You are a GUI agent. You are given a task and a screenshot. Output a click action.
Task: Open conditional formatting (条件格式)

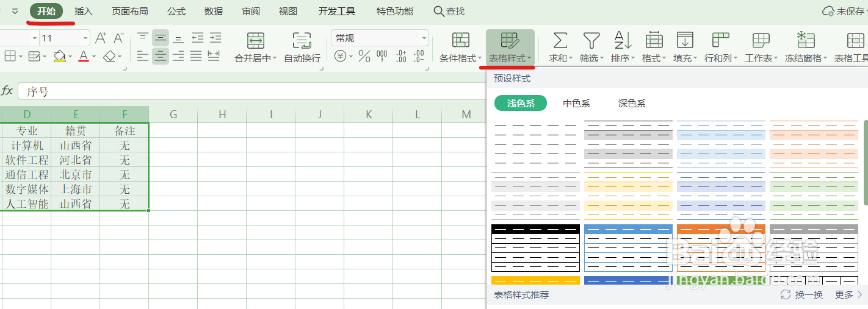tap(460, 48)
